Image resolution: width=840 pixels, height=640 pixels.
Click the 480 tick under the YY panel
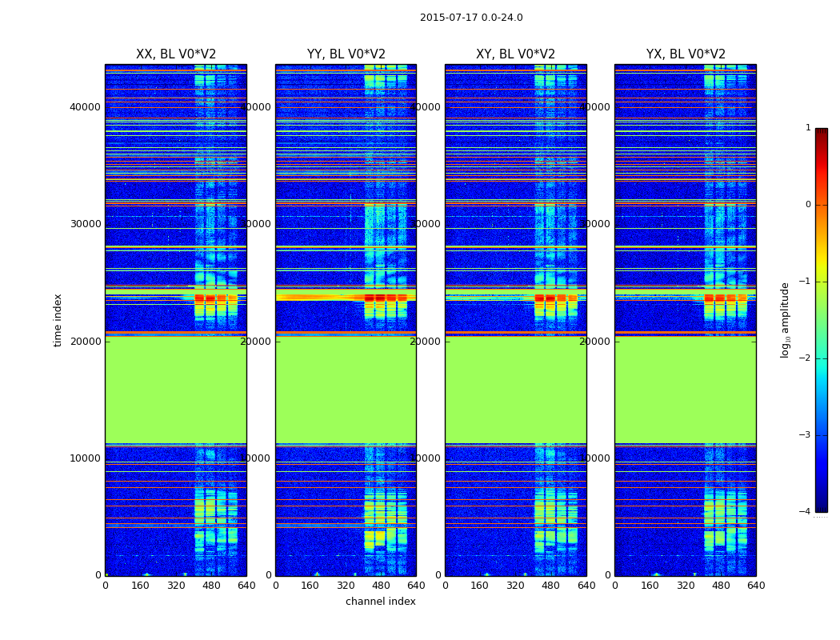click(381, 586)
